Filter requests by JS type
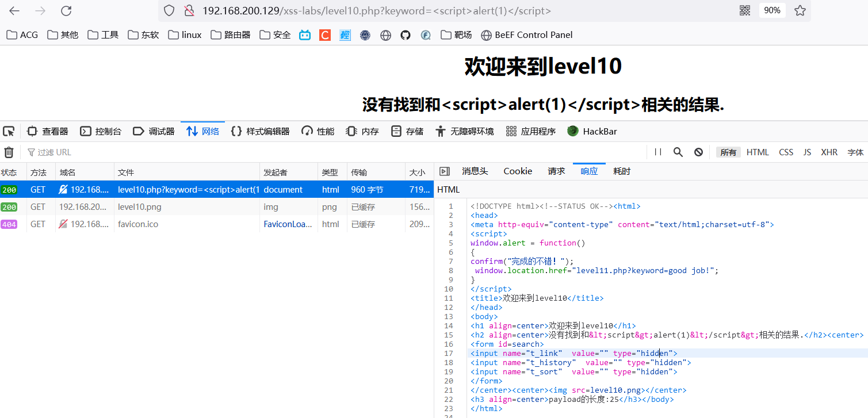 807,152
